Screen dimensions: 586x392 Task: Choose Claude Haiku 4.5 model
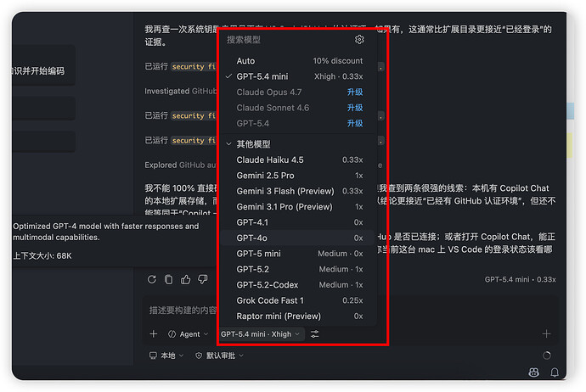298,160
